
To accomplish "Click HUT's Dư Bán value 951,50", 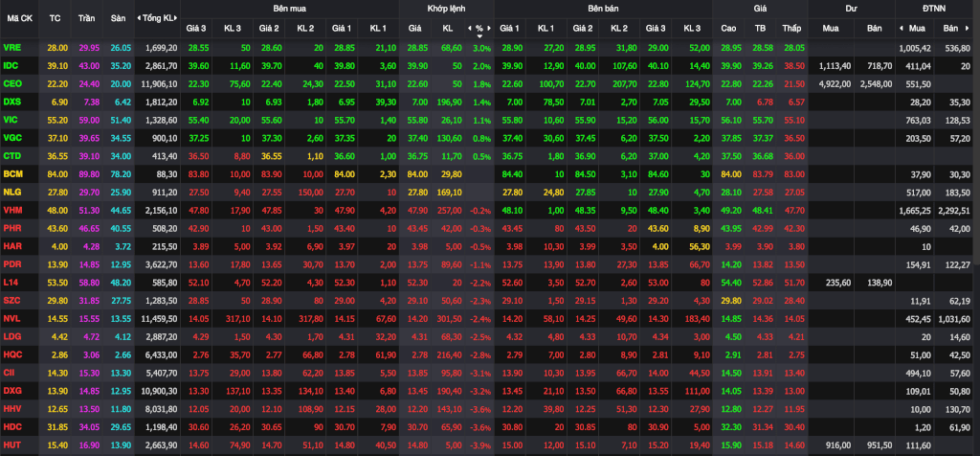I will (879, 445).
